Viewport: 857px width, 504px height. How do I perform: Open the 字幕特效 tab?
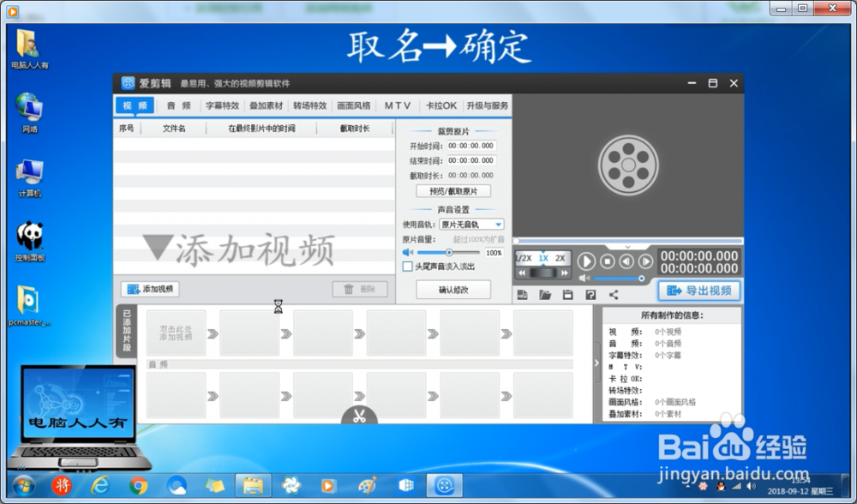[223, 105]
